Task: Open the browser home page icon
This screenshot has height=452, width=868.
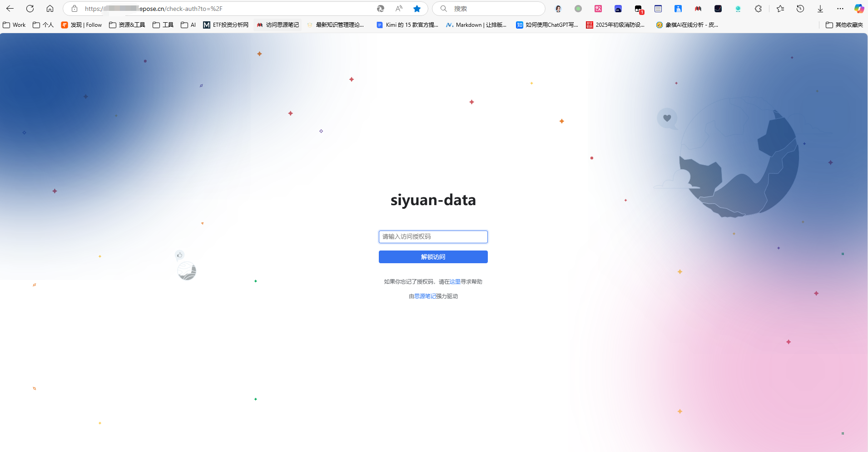Action: coord(50,9)
